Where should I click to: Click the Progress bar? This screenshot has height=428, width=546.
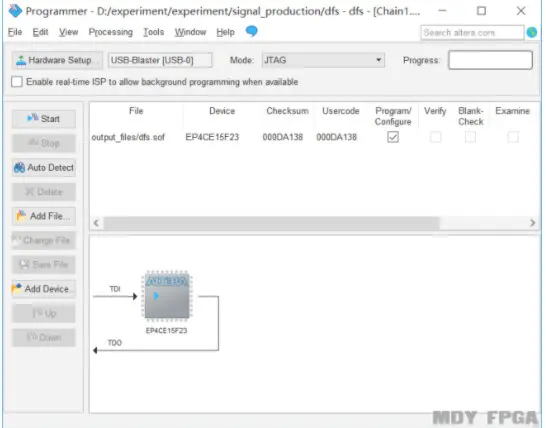[490, 60]
